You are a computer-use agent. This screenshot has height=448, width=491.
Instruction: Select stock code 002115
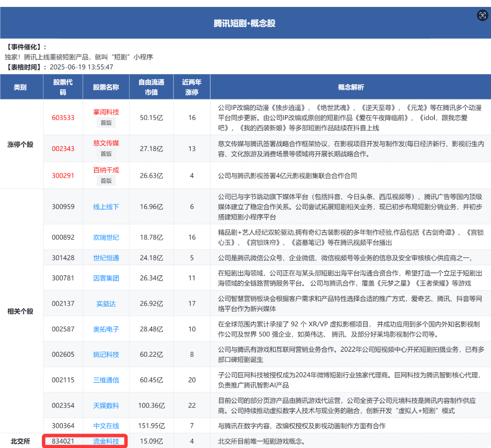(x=63, y=380)
